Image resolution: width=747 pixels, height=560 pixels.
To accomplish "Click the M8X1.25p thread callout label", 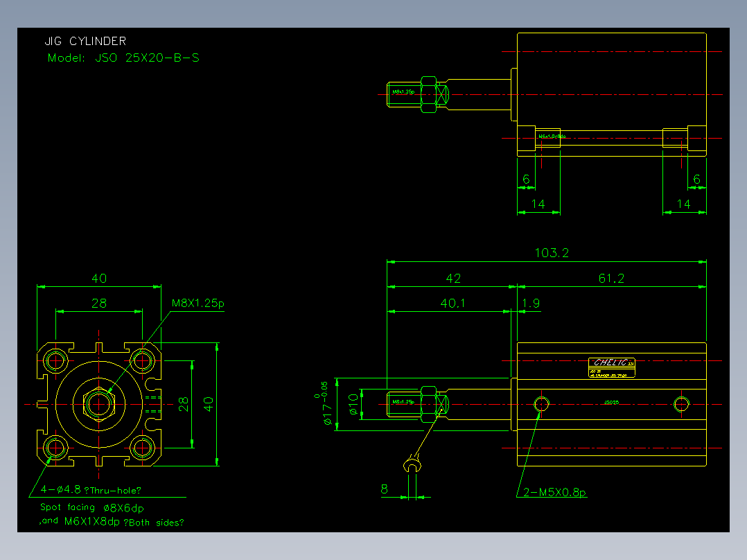I will click(x=197, y=303).
